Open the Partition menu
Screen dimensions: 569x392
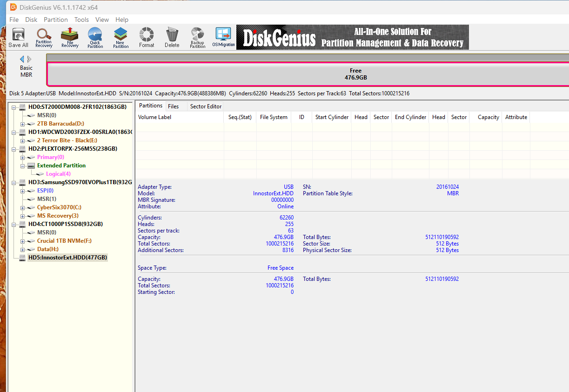56,20
